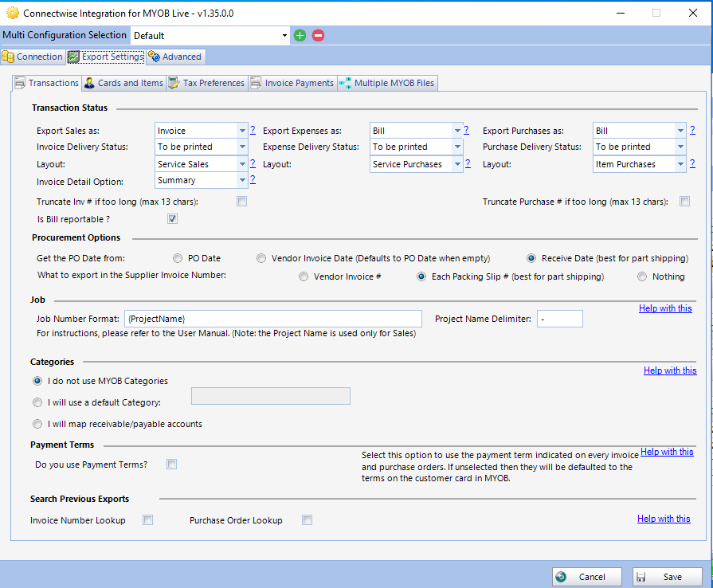
Task: Open Help with this for Search Previous Exports
Action: pos(664,519)
